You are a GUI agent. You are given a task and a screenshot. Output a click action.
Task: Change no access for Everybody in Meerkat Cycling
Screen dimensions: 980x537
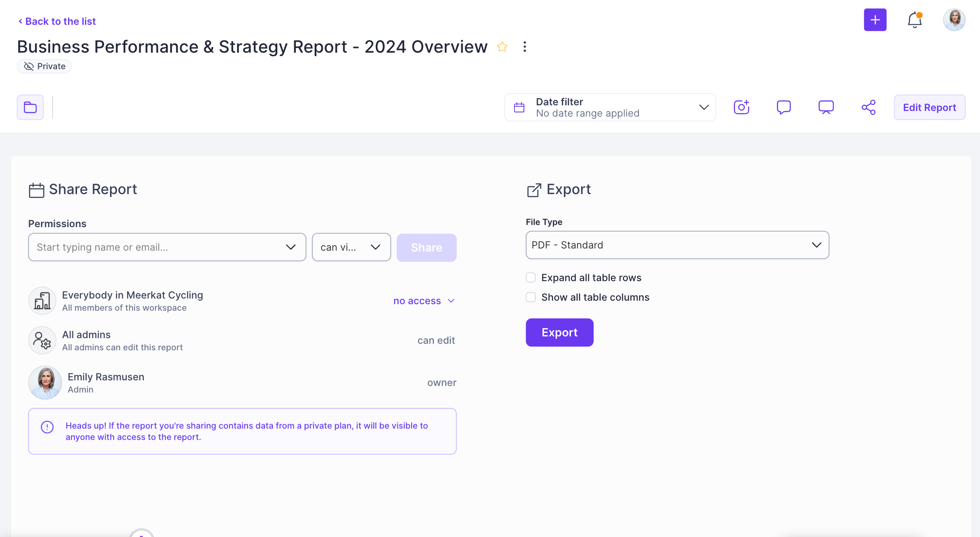[423, 301]
